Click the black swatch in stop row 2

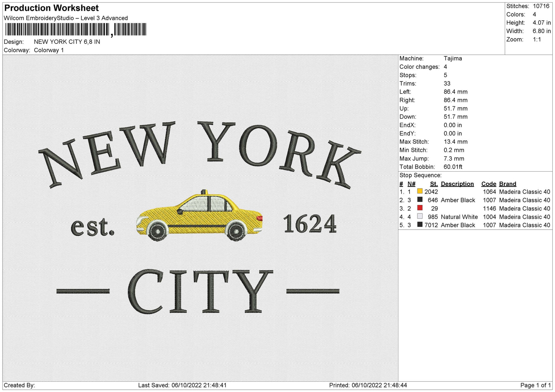[420, 200]
